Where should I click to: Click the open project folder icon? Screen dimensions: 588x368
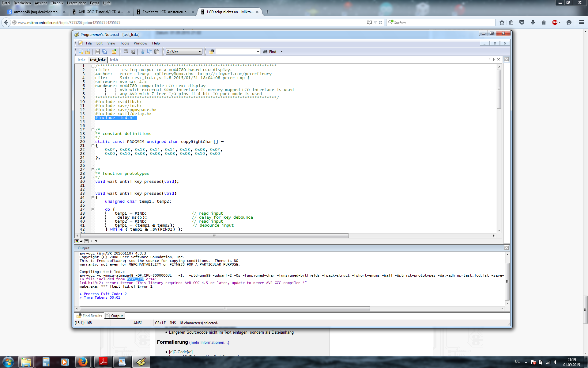click(114, 52)
